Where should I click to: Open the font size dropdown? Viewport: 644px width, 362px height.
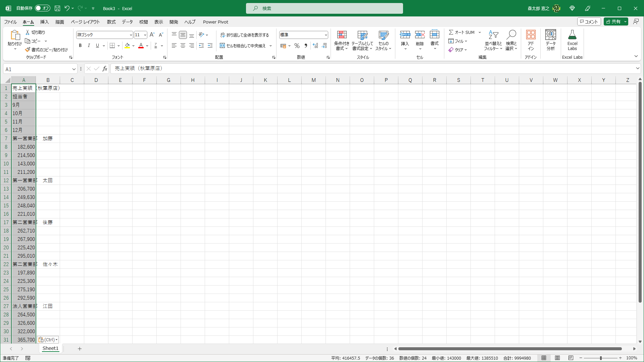pos(145,35)
